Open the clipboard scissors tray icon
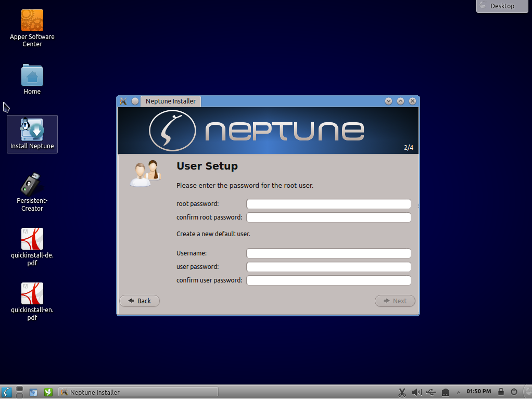 pyautogui.click(x=402, y=393)
